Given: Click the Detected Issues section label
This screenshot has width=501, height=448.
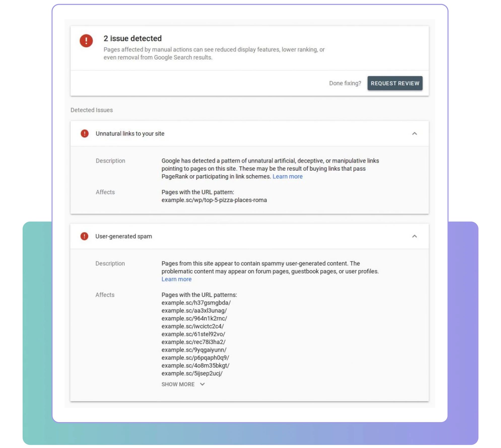Looking at the screenshot, I should 92,110.
